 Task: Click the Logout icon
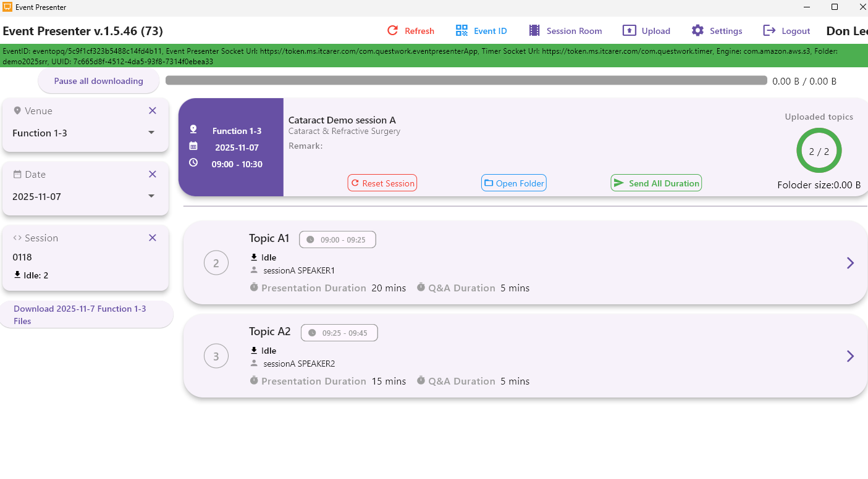(x=769, y=31)
